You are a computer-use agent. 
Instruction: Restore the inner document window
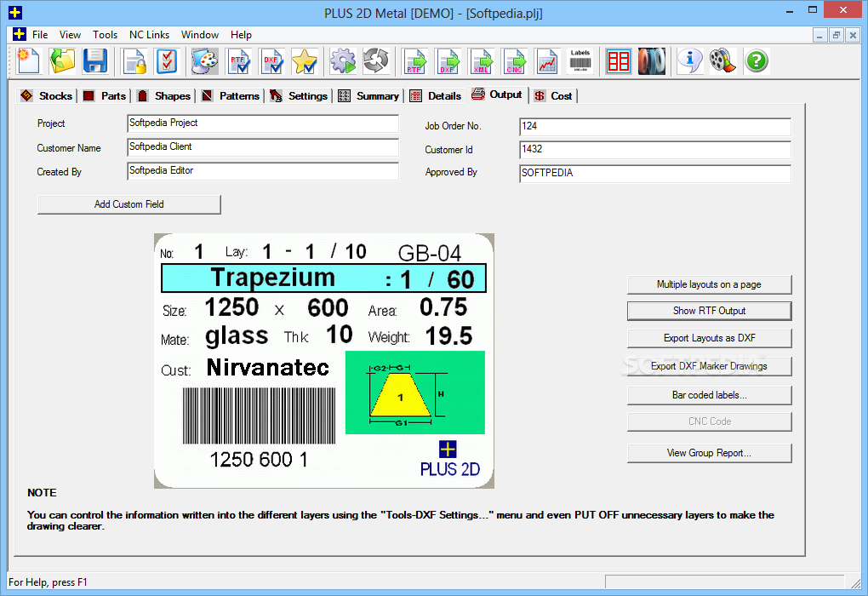pos(837,35)
